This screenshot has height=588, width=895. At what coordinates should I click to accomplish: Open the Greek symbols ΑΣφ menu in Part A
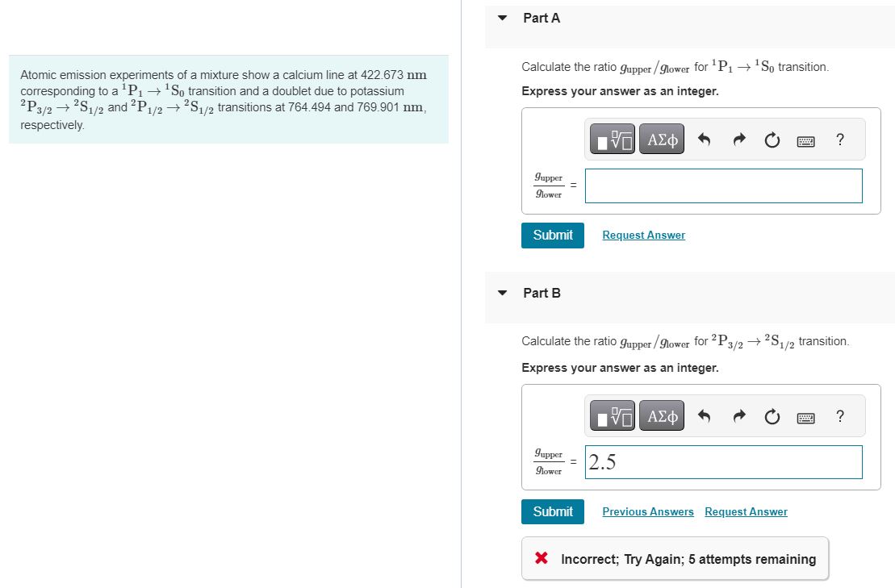click(x=661, y=139)
